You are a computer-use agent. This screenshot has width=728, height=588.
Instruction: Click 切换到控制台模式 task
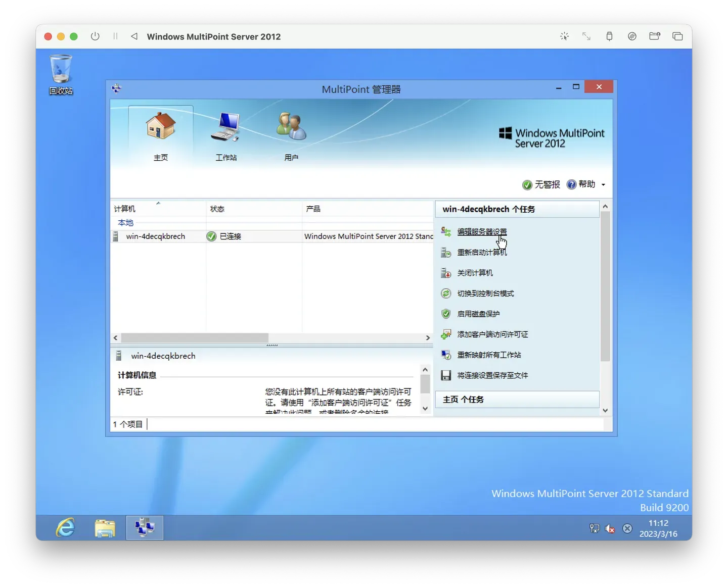point(485,293)
